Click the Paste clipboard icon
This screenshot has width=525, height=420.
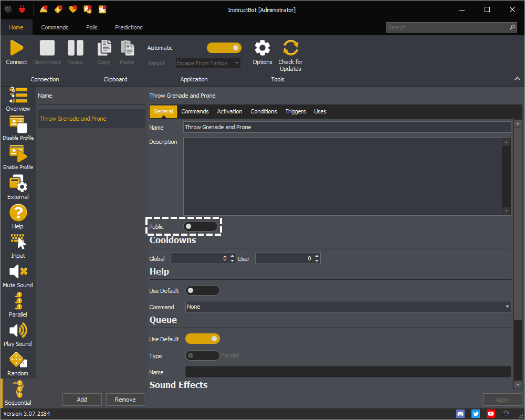point(127,48)
